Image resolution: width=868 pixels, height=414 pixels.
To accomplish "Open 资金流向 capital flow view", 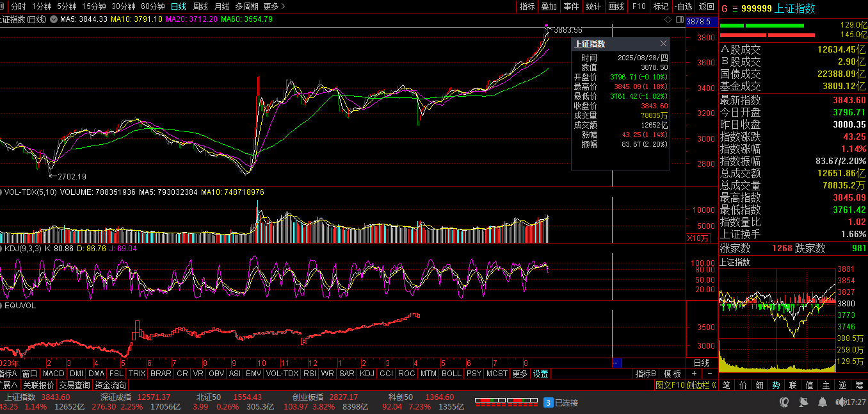I will 111,385.
